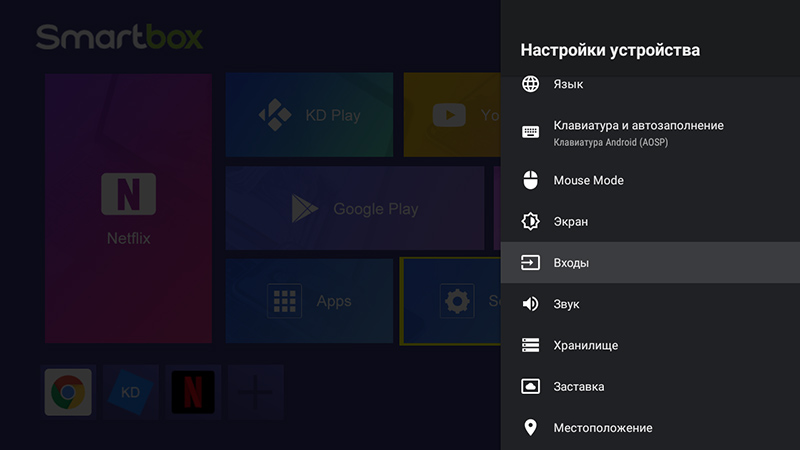This screenshot has height=450, width=800.
Task: Click the location pin icon for Местоположение
Action: click(x=530, y=428)
